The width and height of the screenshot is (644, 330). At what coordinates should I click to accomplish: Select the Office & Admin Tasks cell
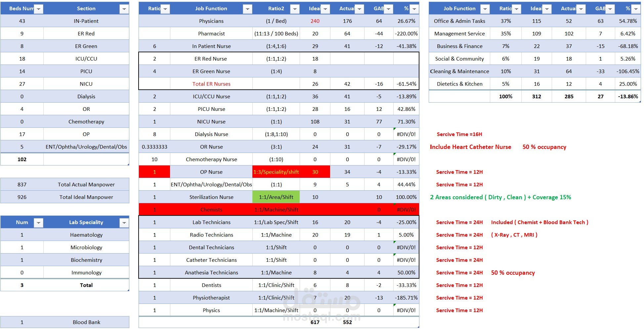click(x=459, y=21)
